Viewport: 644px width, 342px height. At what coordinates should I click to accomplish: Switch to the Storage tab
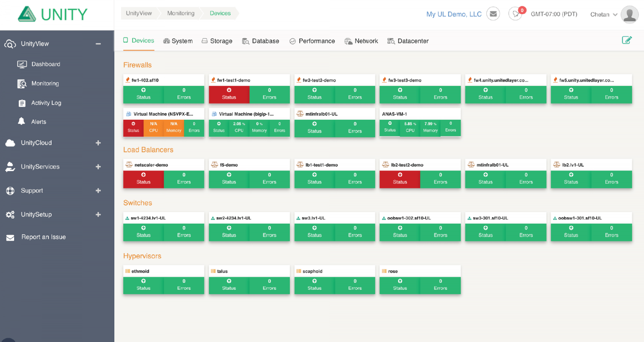tap(217, 41)
